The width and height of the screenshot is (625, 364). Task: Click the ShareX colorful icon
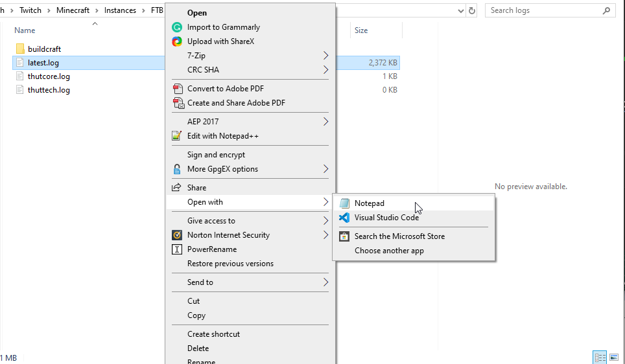pos(176,41)
